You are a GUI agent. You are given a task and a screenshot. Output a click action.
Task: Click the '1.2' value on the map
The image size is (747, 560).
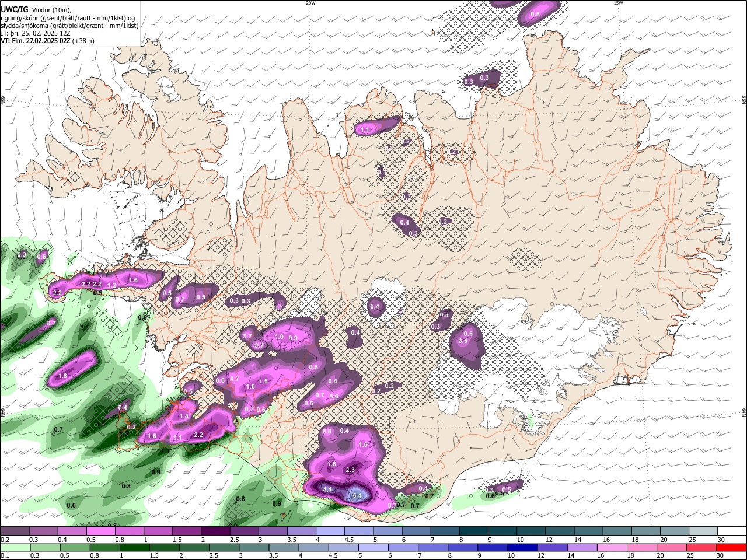[x=113, y=285]
